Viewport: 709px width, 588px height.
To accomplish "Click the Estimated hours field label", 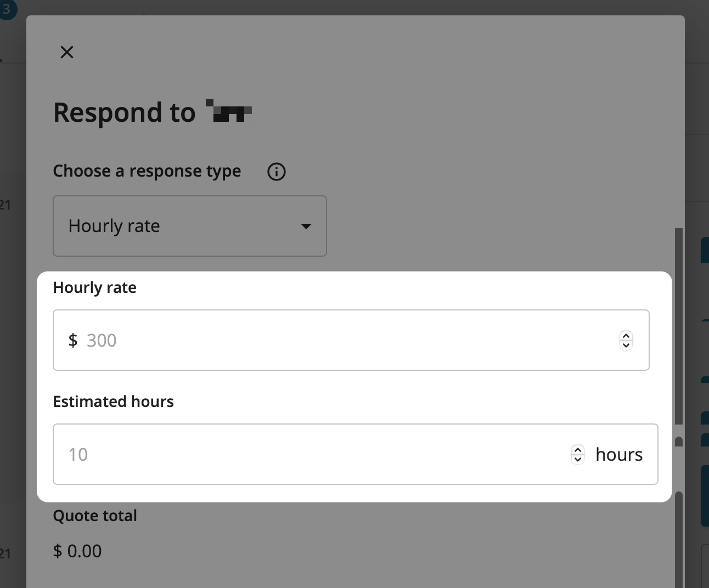I will (113, 402).
